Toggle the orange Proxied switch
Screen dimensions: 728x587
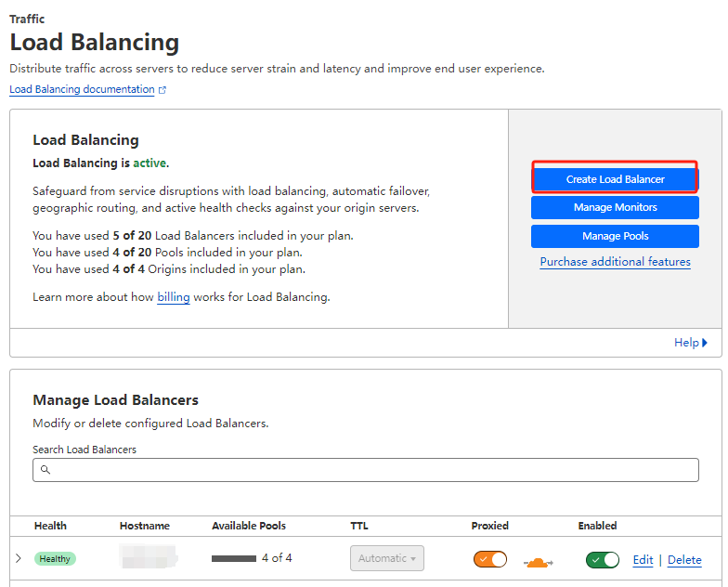[x=489, y=559]
